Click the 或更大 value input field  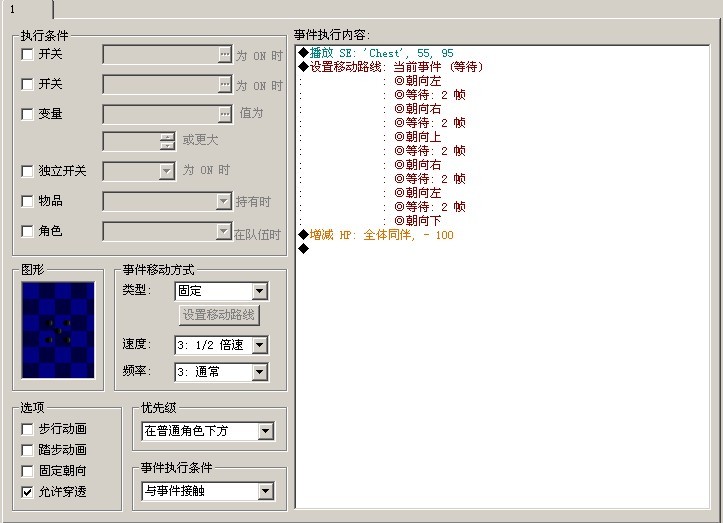pos(131,142)
